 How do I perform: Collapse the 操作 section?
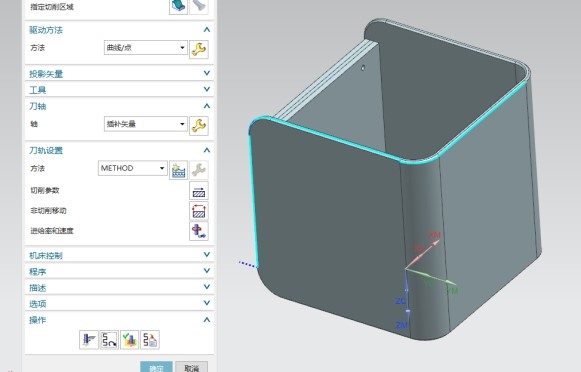coord(207,319)
